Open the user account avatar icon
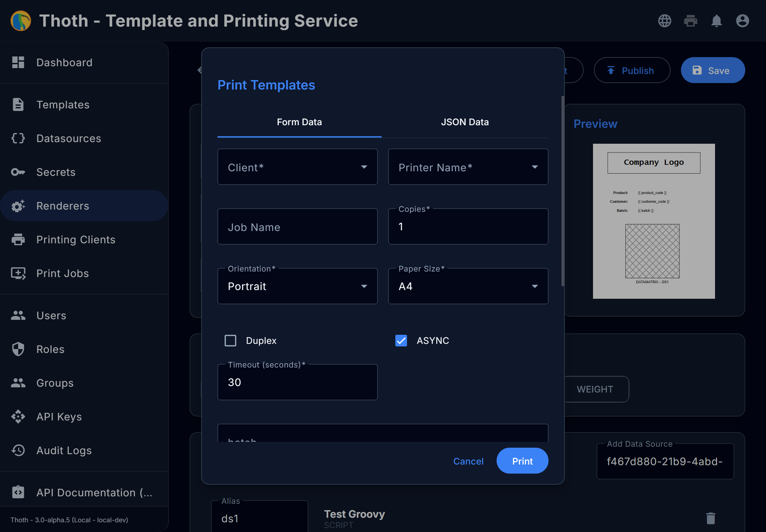This screenshot has height=532, width=766. pos(742,21)
